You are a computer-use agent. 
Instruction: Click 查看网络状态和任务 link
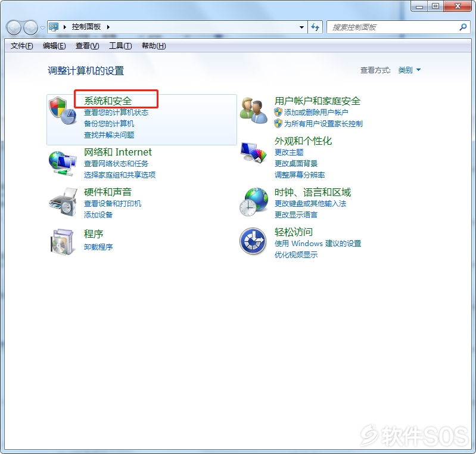116,163
